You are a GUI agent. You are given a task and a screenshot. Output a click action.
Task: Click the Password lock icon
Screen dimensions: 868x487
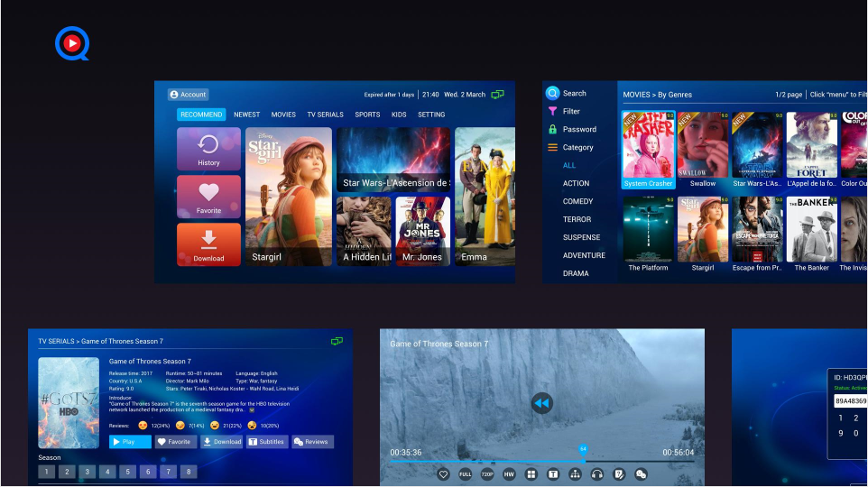coord(552,129)
